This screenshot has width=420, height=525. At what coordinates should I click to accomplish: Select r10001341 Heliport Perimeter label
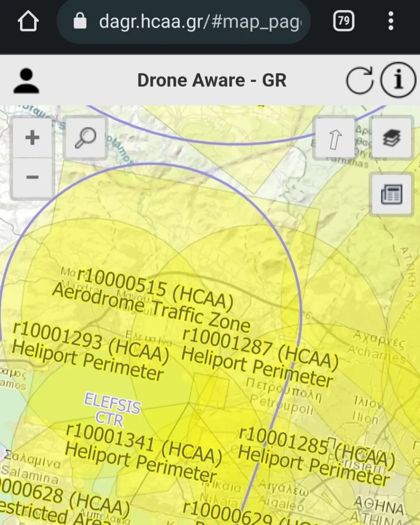(x=143, y=453)
